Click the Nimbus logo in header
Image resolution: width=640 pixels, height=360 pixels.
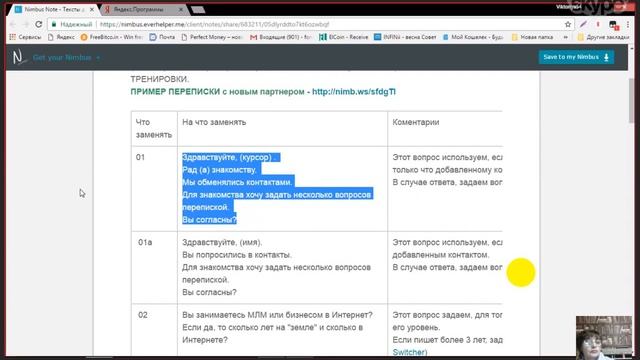(x=18, y=57)
